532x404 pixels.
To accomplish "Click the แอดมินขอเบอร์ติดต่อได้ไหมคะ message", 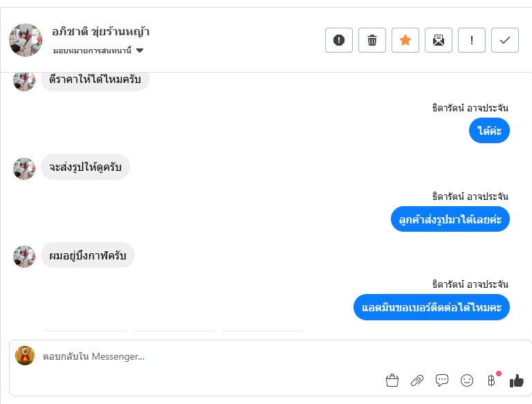I will click(x=432, y=307).
